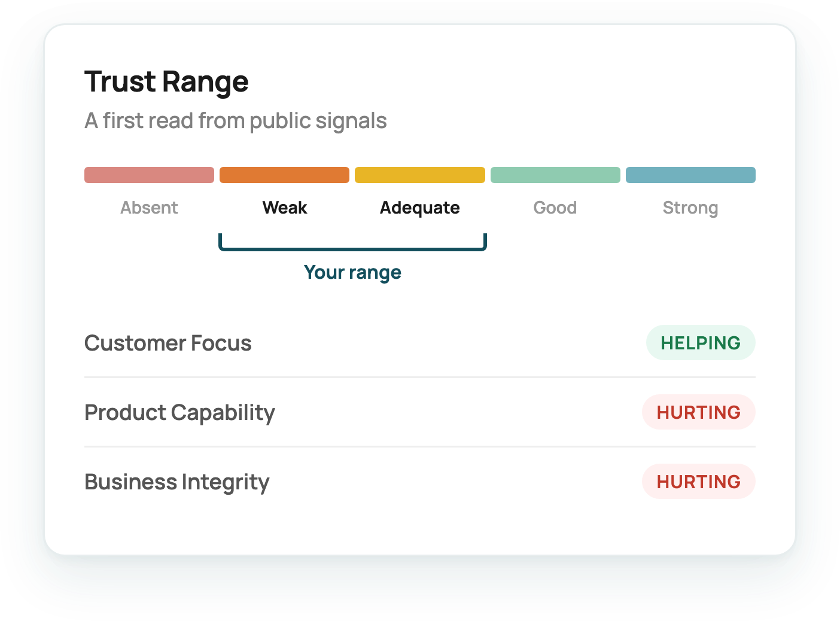Click the HELPING badge for Customer Focus
This screenshot has width=840, height=621.
(x=701, y=343)
